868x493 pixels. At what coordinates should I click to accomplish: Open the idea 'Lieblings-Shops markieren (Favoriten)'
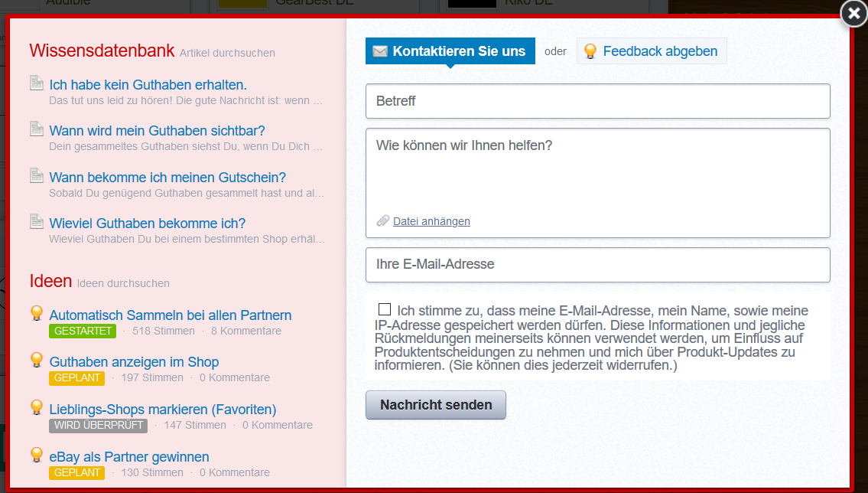point(163,410)
